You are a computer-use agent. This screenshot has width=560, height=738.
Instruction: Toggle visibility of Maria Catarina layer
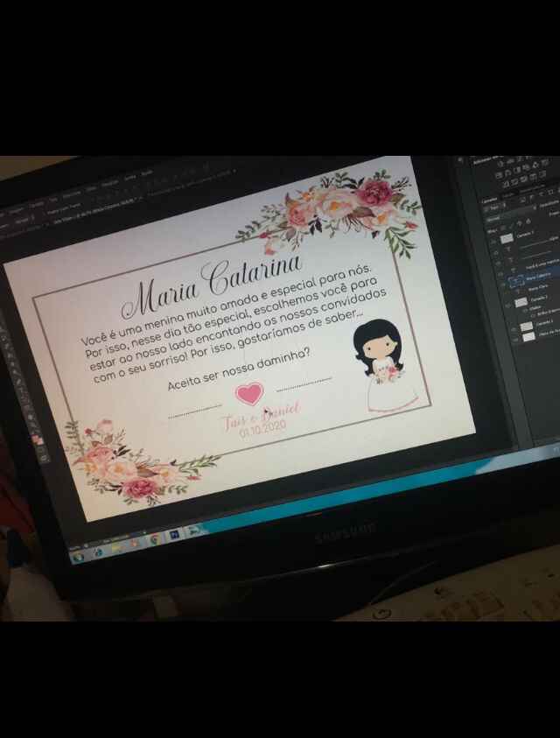coord(502,285)
